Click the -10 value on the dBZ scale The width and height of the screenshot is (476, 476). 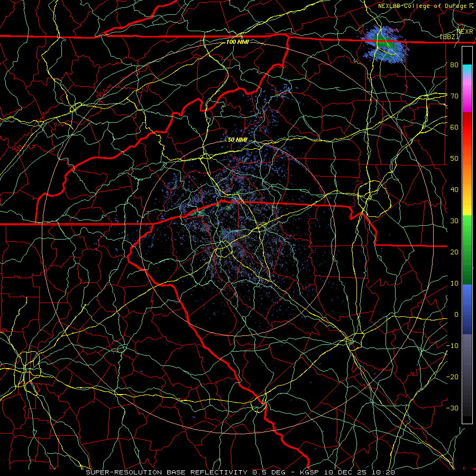(452, 345)
